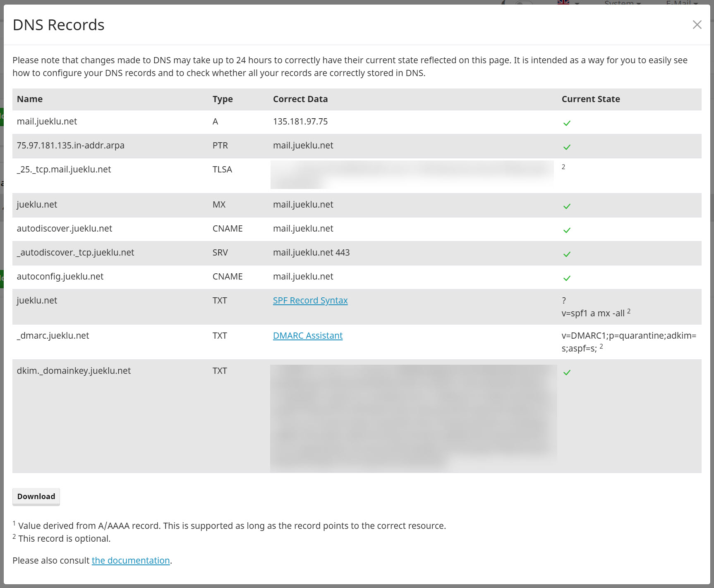This screenshot has width=714, height=588.
Task: Click the Download button
Action: click(36, 497)
